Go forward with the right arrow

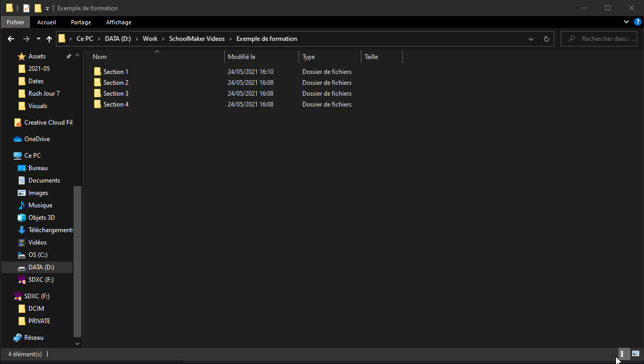(26, 39)
